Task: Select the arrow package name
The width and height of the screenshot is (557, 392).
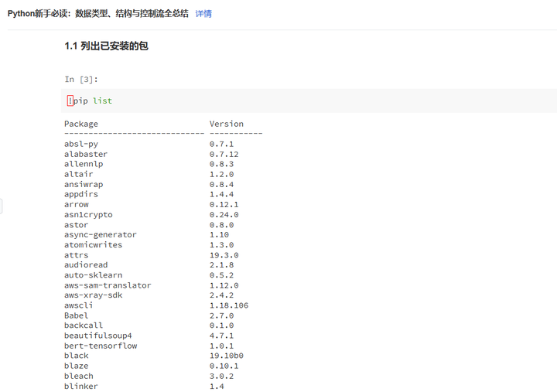Action: click(77, 205)
